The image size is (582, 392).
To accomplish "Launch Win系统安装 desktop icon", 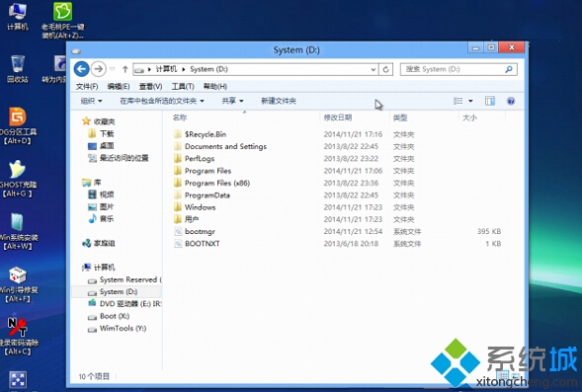I will (x=18, y=231).
